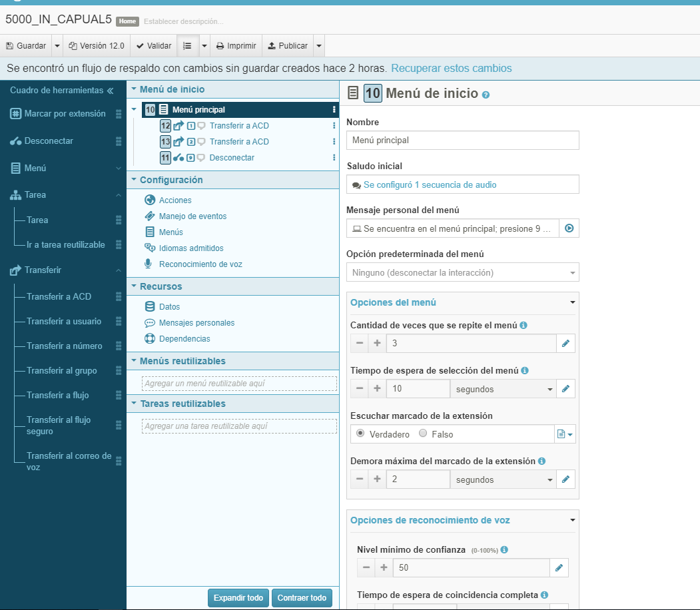Show info for Cantidad de veces se repite
700x610 pixels.
(524, 325)
